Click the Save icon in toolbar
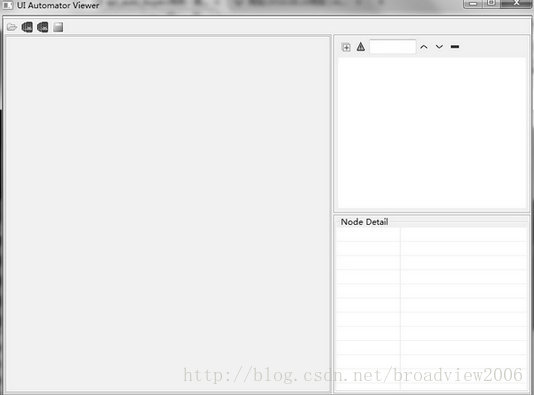This screenshot has width=534, height=395. point(58,27)
